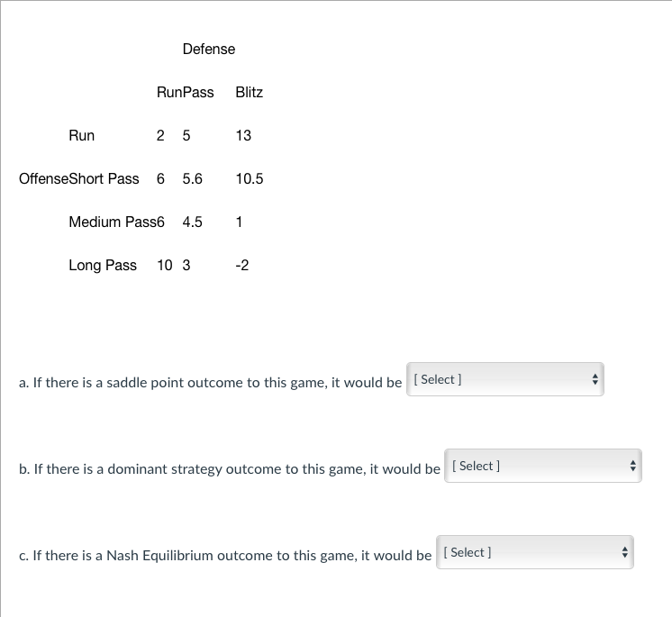Screen dimensions: 672x617
Task: Click the Nash Equilibrium question text
Action: point(225,555)
